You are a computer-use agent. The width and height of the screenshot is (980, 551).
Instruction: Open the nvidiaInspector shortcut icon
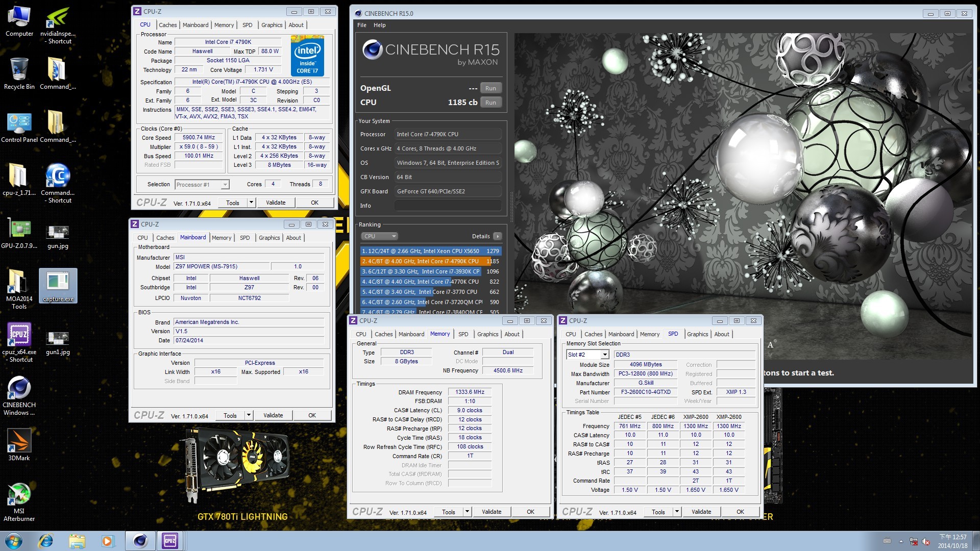(x=58, y=24)
